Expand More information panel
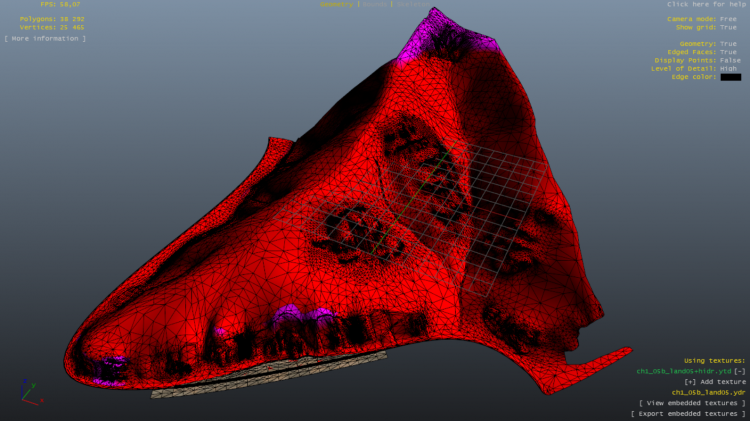 coord(45,38)
